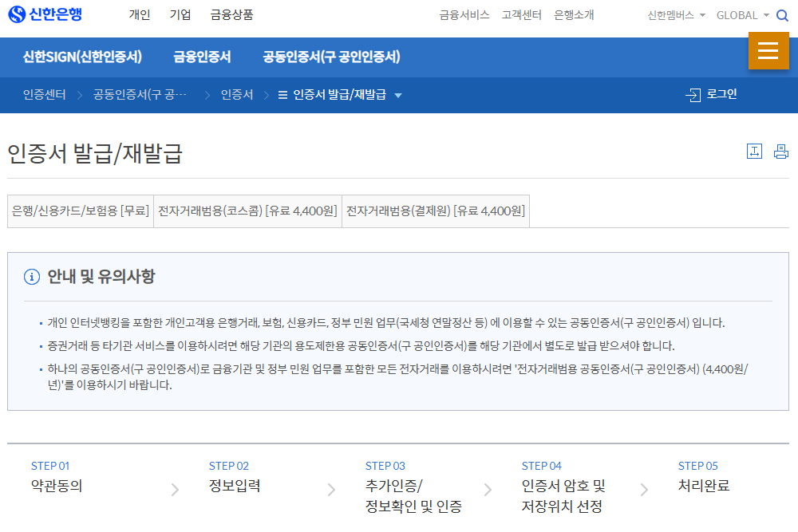Open the 기업 menu

[180, 14]
